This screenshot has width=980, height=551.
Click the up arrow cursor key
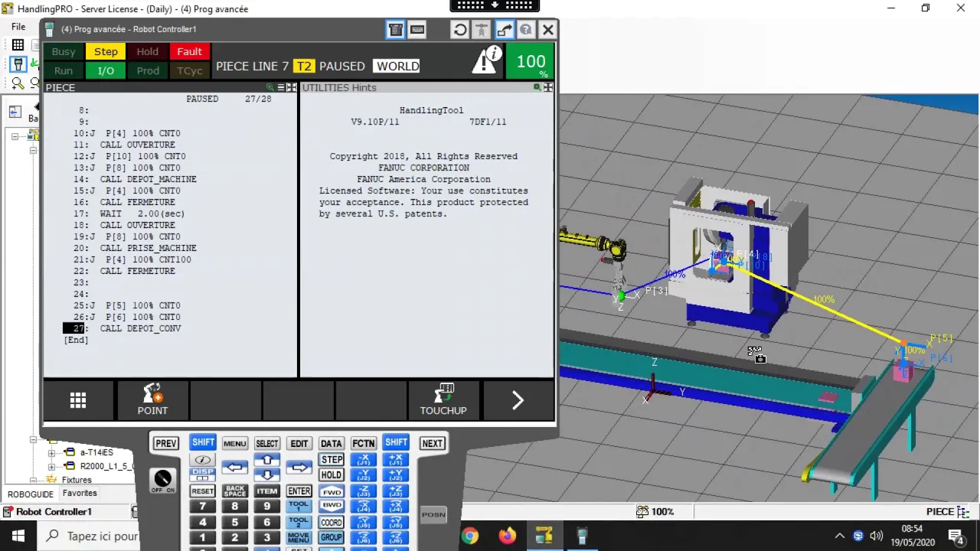pyautogui.click(x=267, y=460)
